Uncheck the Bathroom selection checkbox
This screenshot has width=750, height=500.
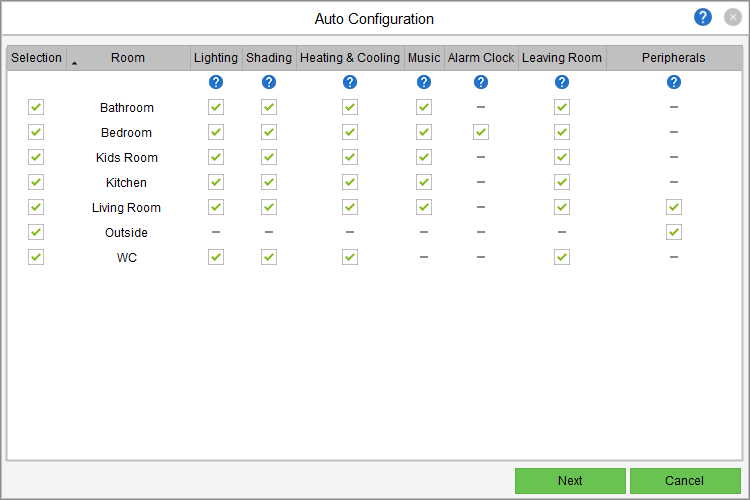coord(36,107)
